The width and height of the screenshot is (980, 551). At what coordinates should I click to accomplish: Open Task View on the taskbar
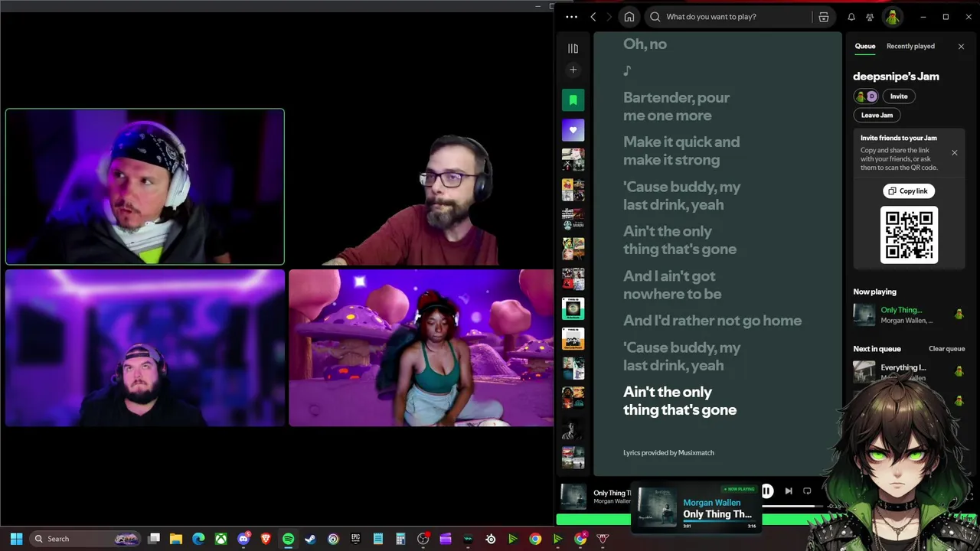[x=154, y=539]
